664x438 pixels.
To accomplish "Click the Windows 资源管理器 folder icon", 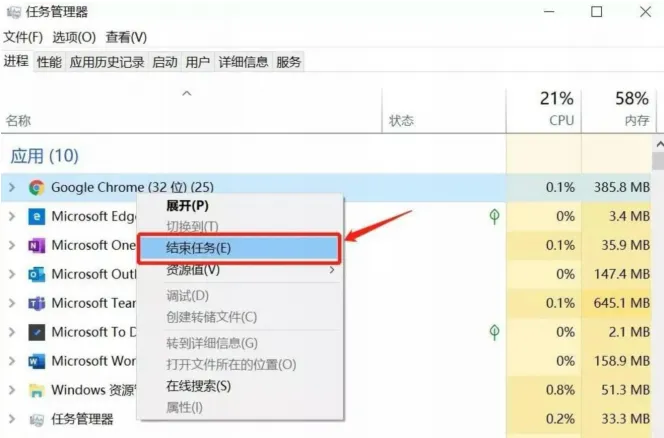I will [x=36, y=390].
